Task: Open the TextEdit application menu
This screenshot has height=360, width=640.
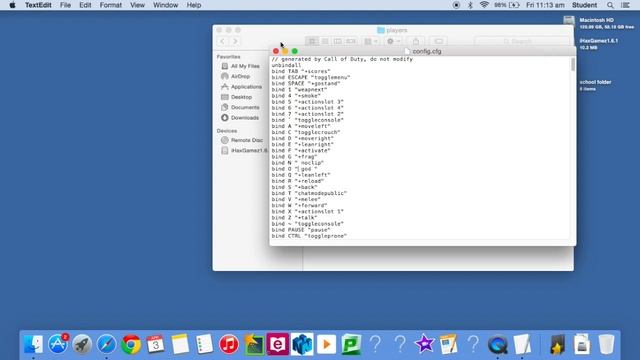Action: tap(38, 5)
